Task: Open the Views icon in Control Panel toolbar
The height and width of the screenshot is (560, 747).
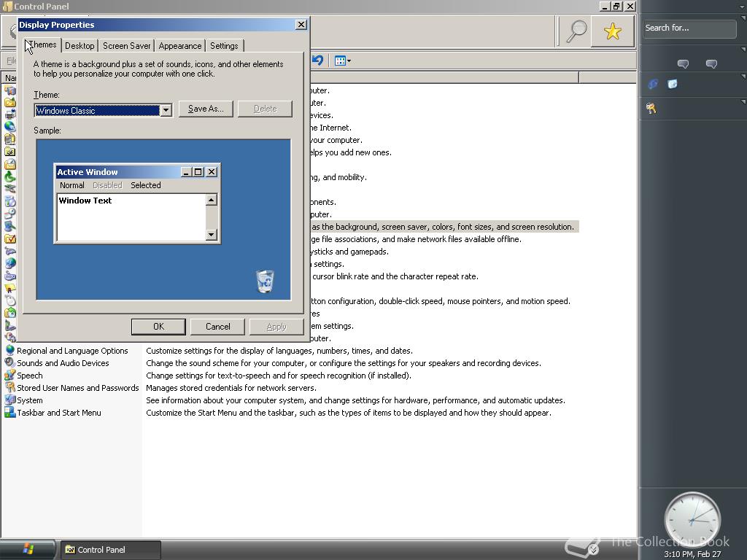Action: coord(340,61)
